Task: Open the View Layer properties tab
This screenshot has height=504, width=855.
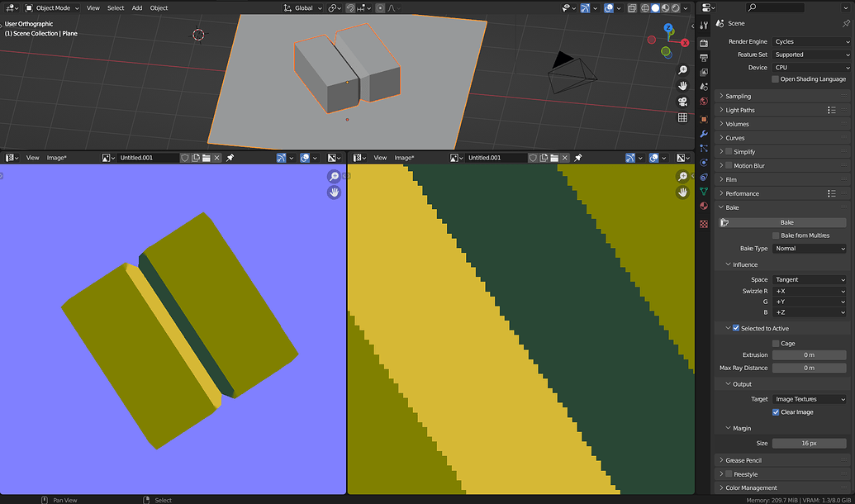Action: (703, 72)
